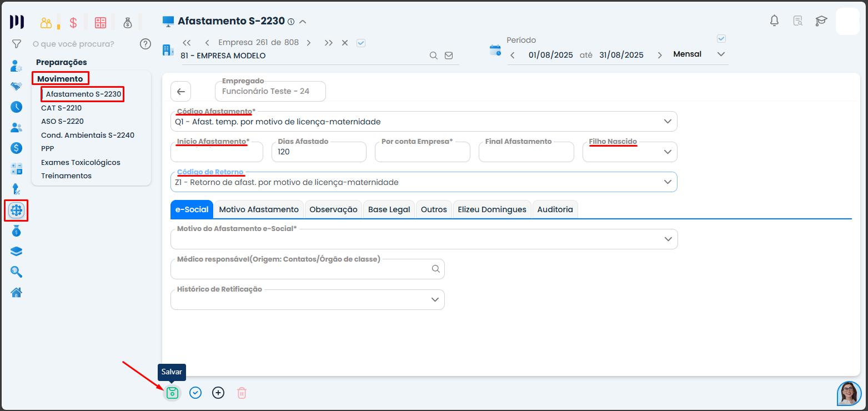Switch to the Auditoria tab
This screenshot has width=868, height=411.
(x=555, y=209)
